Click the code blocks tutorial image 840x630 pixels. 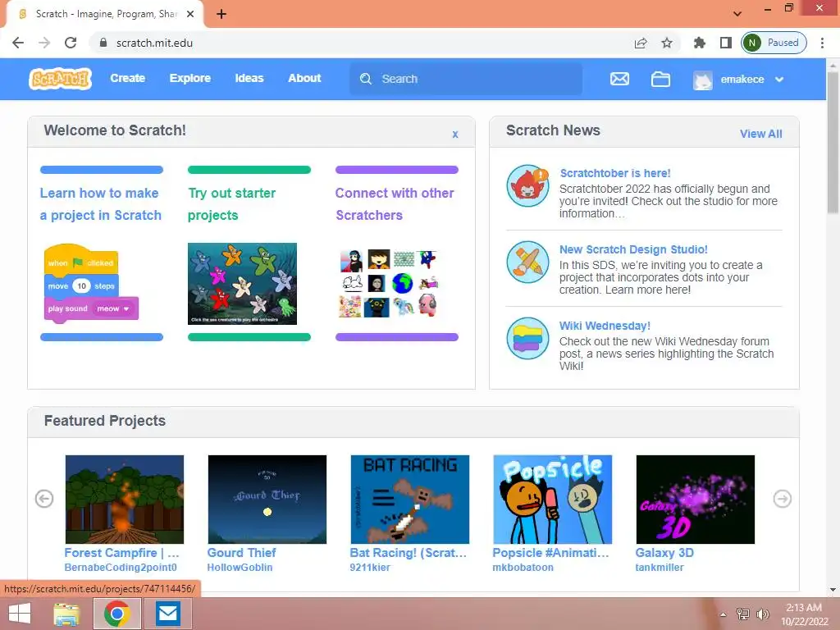pyautogui.click(x=91, y=283)
